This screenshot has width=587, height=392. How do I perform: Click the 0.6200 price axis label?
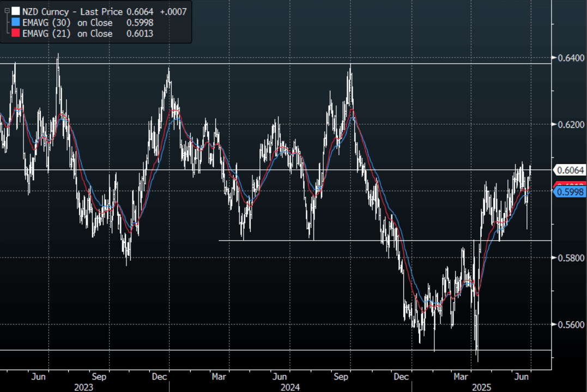tap(569, 125)
